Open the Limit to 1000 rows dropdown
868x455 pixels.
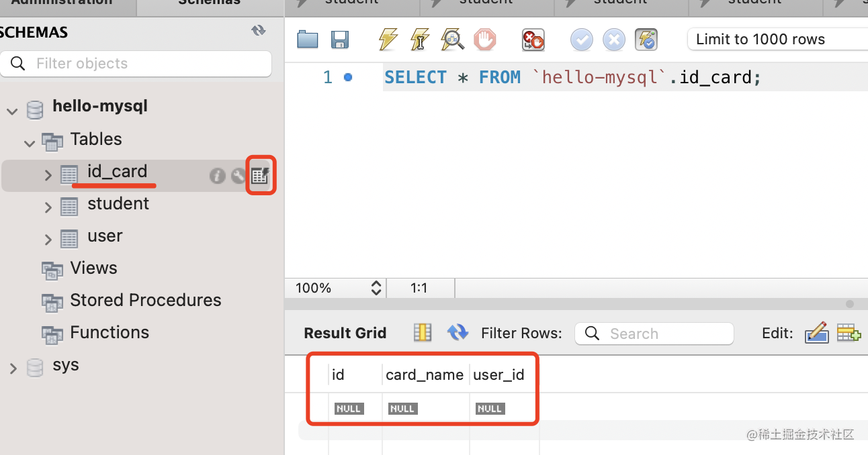click(777, 40)
